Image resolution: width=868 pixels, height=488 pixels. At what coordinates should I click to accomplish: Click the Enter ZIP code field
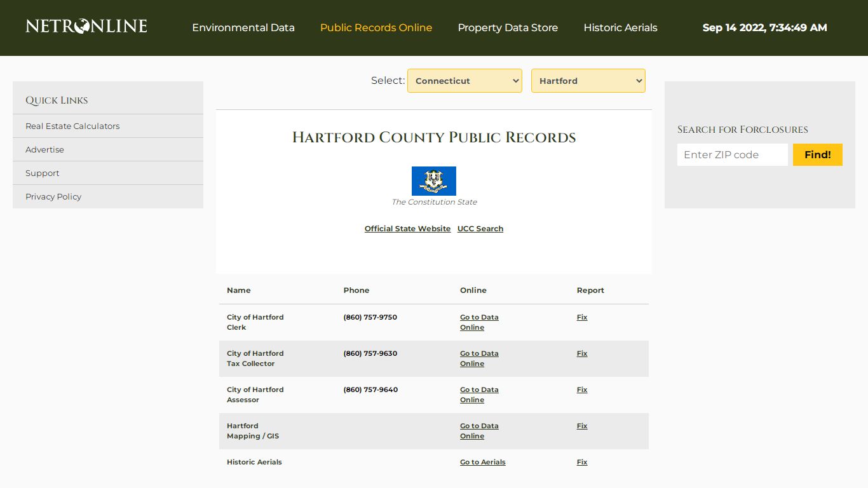(x=733, y=154)
